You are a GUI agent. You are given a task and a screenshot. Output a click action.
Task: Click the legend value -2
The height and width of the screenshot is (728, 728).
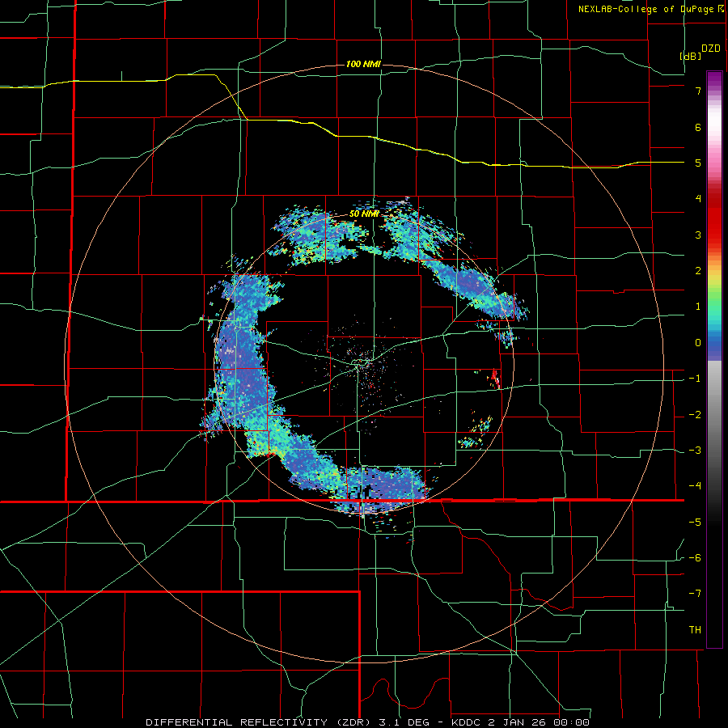click(x=695, y=414)
